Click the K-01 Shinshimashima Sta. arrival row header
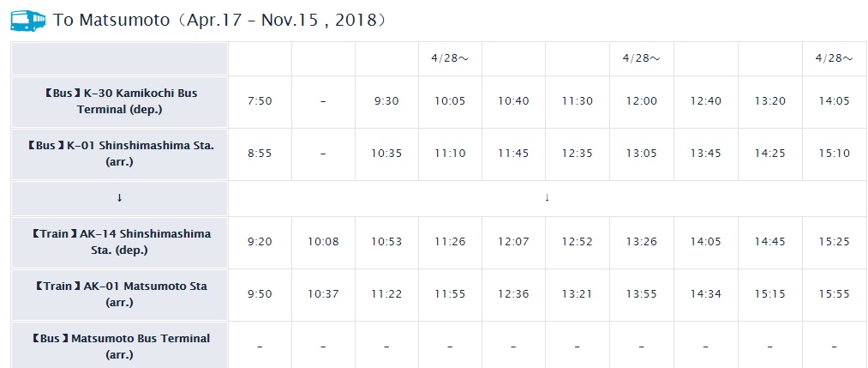Image resolution: width=868 pixels, height=368 pixels. [x=120, y=154]
